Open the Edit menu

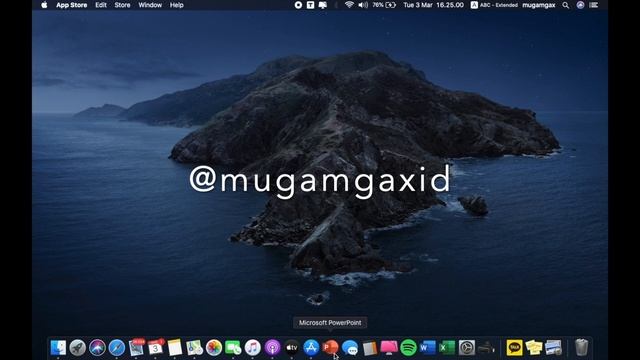tap(101, 5)
